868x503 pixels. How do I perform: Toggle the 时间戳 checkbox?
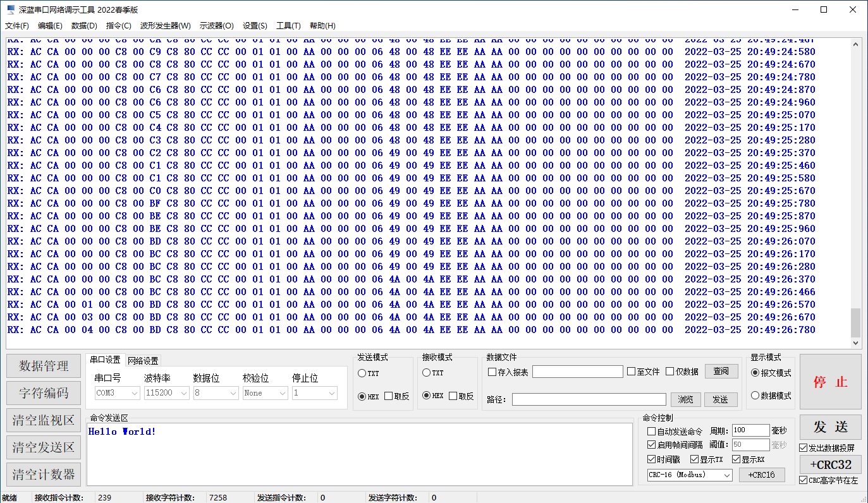pyautogui.click(x=652, y=459)
